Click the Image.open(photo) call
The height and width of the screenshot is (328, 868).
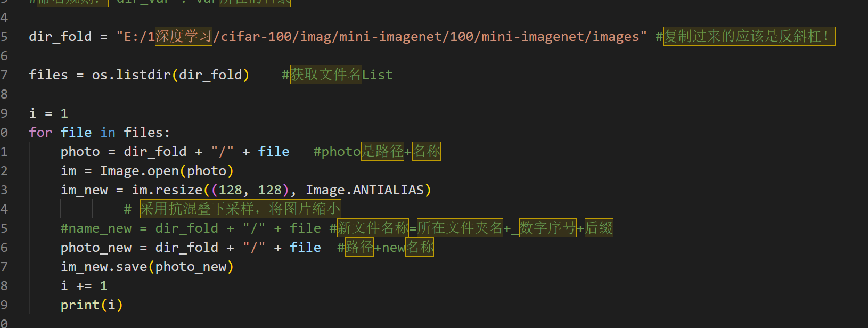click(x=167, y=171)
